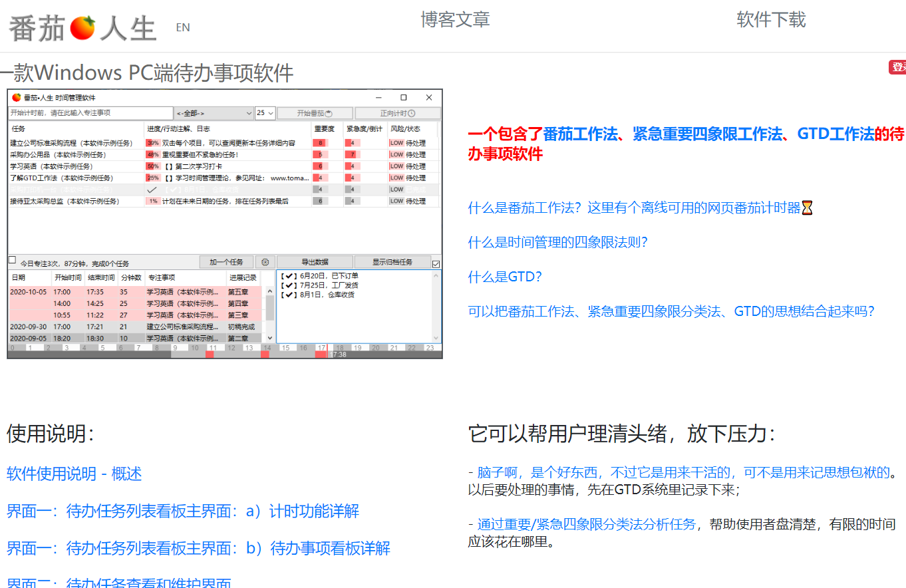Uncheck the checkbox right of 显示归档任务
The width and height of the screenshot is (906, 588).
click(x=436, y=264)
